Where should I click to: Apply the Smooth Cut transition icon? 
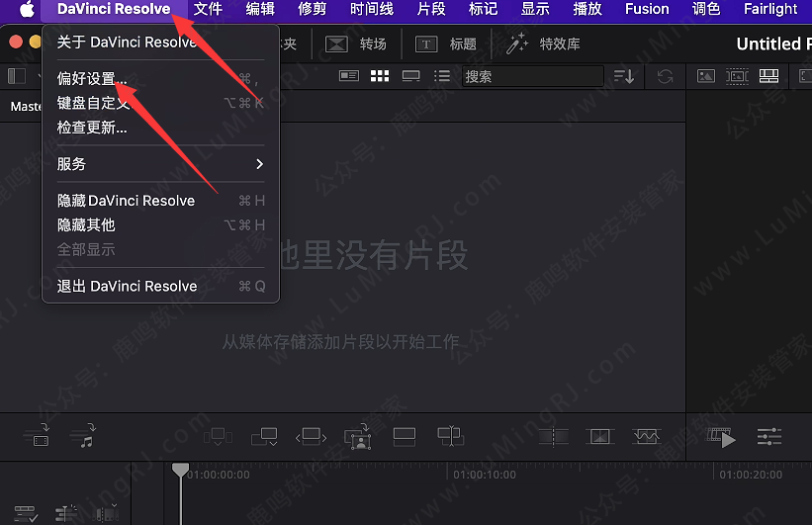tap(646, 437)
